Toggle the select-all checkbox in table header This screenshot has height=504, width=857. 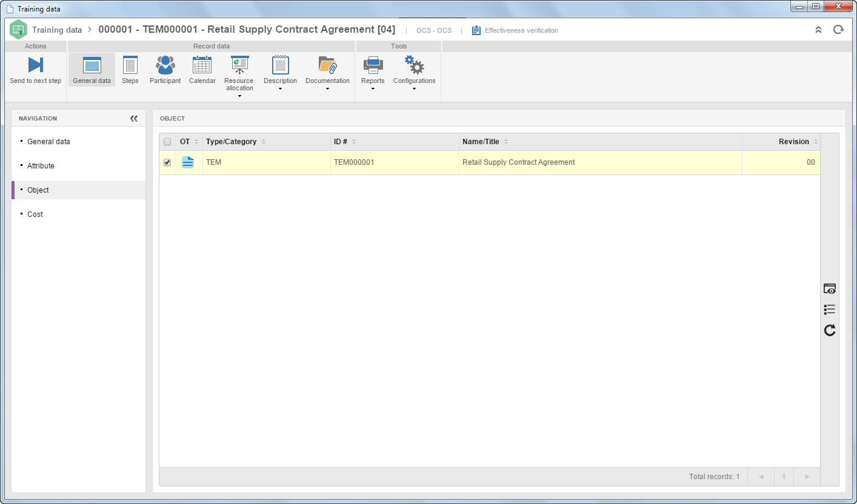tap(167, 142)
